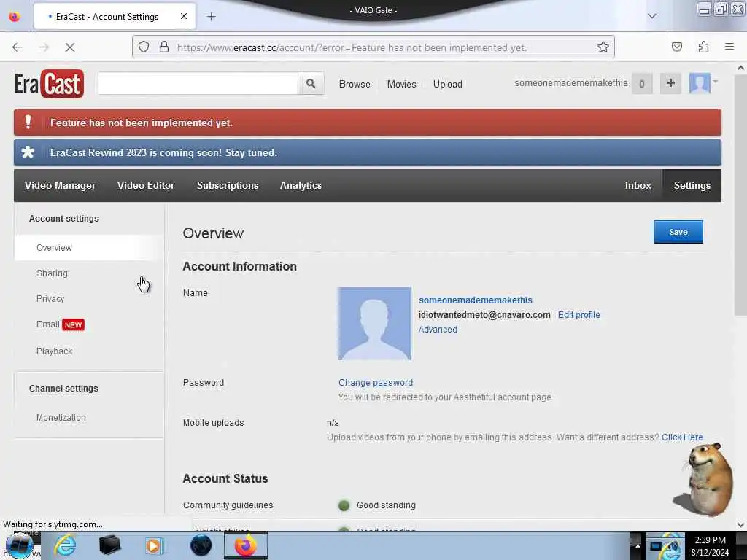The width and height of the screenshot is (747, 560).
Task: Click the EraCast logo
Action: click(x=49, y=84)
